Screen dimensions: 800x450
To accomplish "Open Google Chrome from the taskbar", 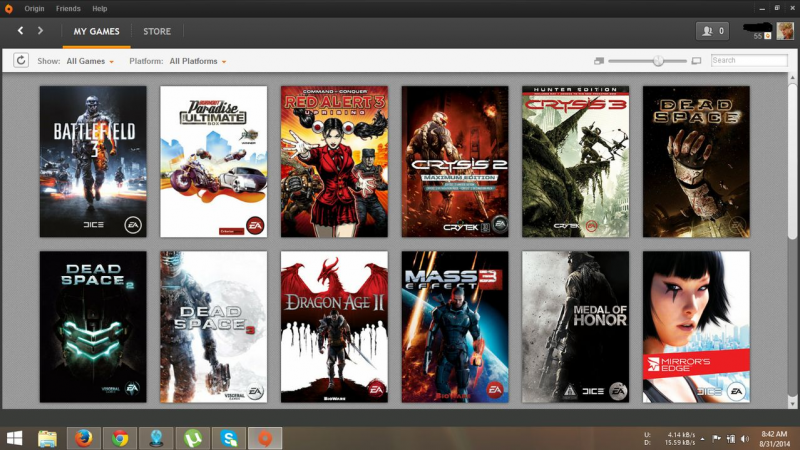I will click(120, 438).
